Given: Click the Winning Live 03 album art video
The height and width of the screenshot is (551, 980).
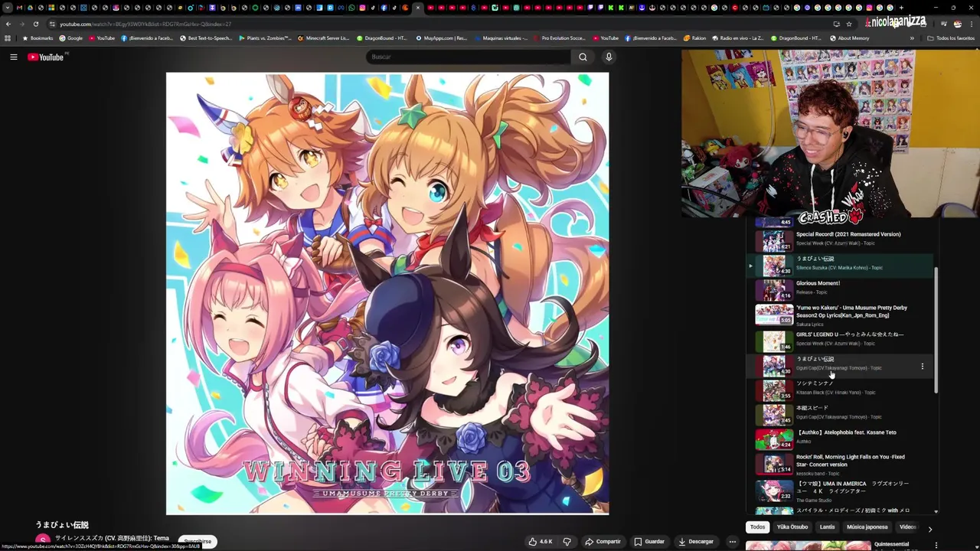Looking at the screenshot, I should [x=387, y=293].
